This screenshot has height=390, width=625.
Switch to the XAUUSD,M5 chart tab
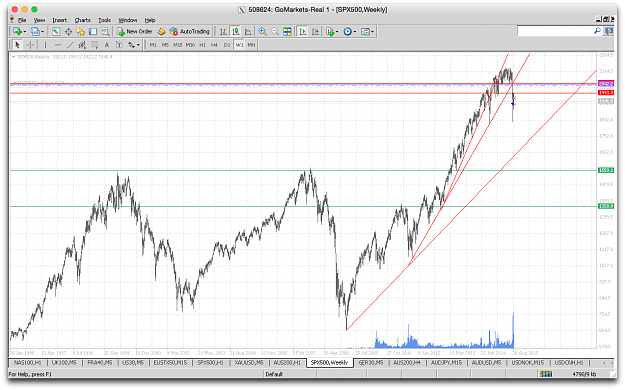pyautogui.click(x=249, y=363)
